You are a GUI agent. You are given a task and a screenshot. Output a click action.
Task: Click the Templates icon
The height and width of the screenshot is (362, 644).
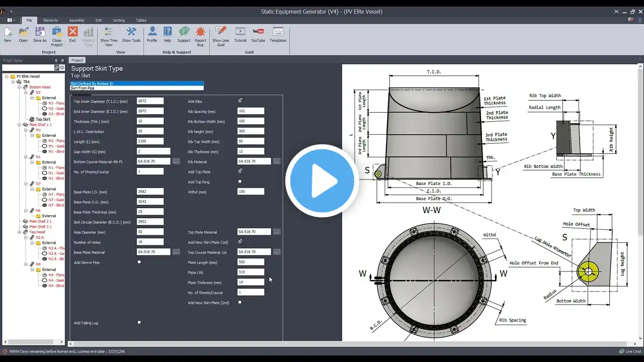click(x=278, y=34)
